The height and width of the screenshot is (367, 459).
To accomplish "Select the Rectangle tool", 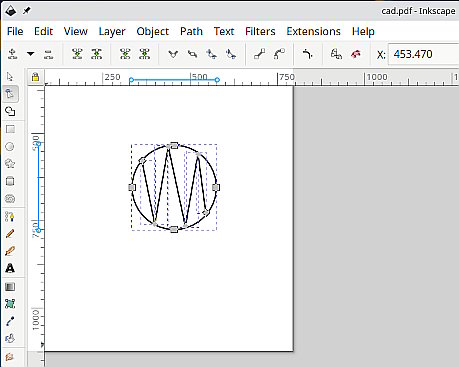I will pos(10,129).
